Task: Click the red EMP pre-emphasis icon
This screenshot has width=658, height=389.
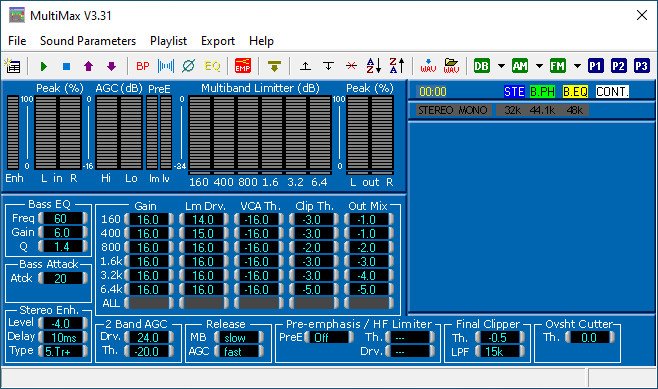Action: point(243,66)
